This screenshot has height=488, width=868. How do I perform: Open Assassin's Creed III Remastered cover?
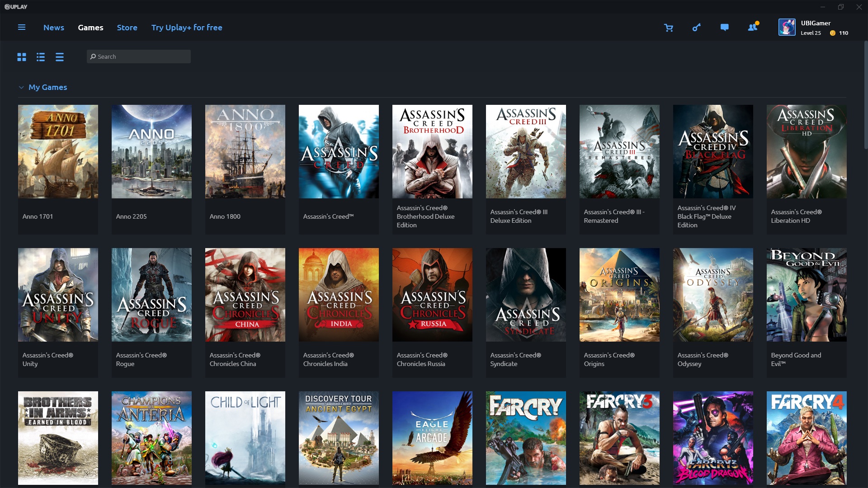tap(619, 151)
